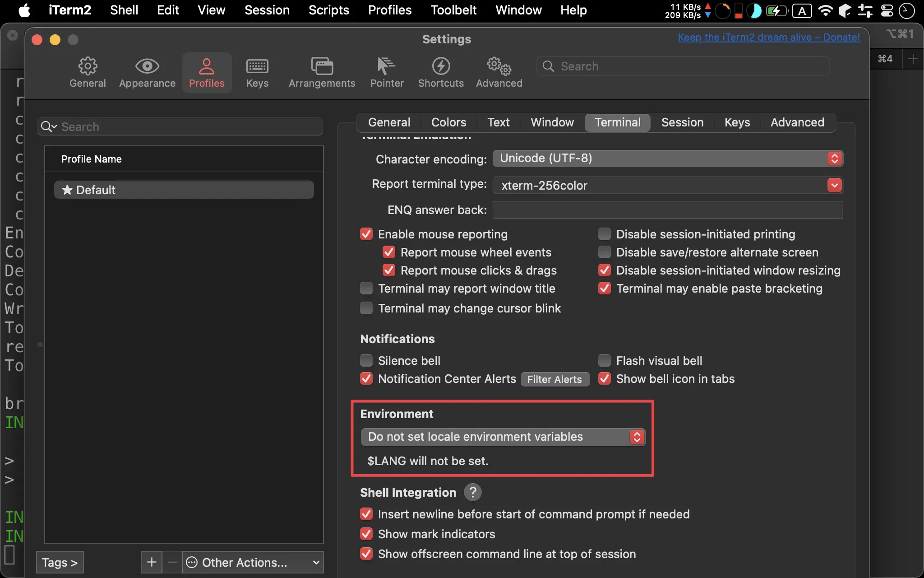This screenshot has width=924, height=578.
Task: Toggle Enable mouse reporting checkbox
Action: (366, 234)
